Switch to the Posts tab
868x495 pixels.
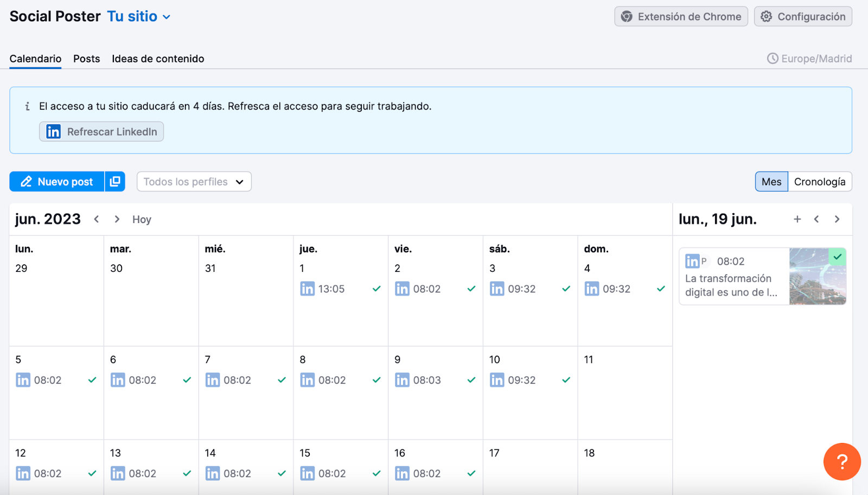(x=87, y=59)
